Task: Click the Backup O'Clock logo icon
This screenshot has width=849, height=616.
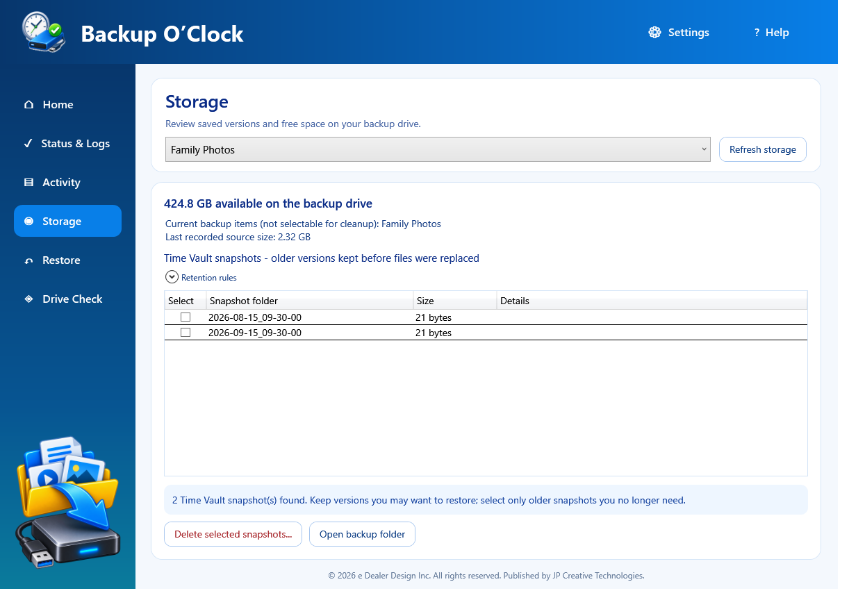Action: click(44, 32)
